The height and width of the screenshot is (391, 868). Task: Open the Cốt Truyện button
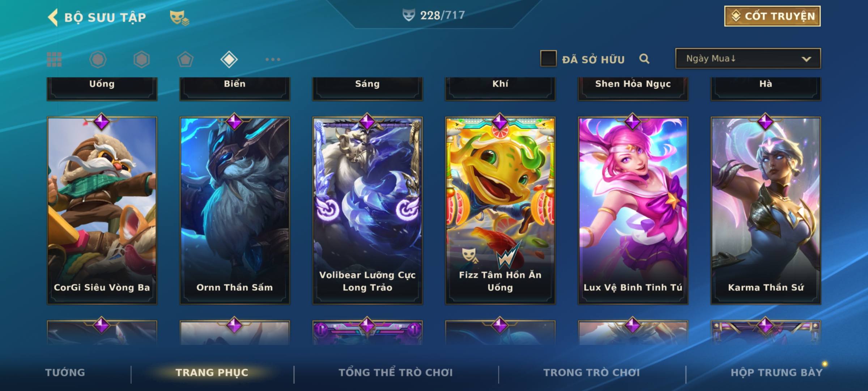pos(772,16)
